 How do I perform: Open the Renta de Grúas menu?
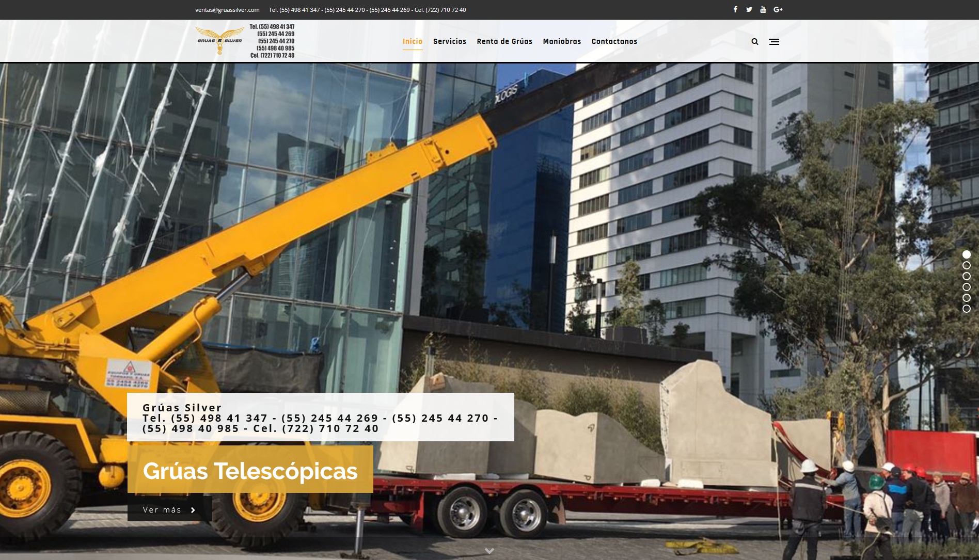504,42
